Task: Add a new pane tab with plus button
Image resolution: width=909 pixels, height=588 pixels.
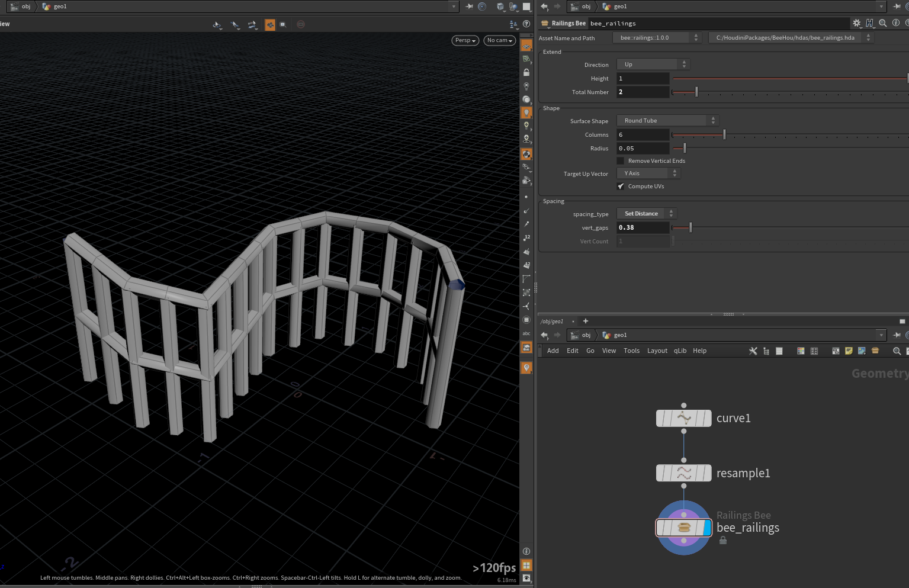Action: [x=586, y=321]
